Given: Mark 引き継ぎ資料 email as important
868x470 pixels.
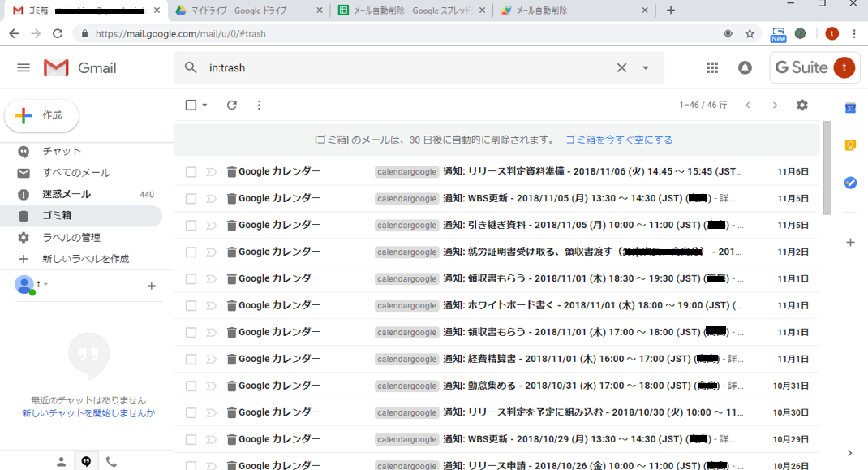Looking at the screenshot, I should [x=211, y=226].
